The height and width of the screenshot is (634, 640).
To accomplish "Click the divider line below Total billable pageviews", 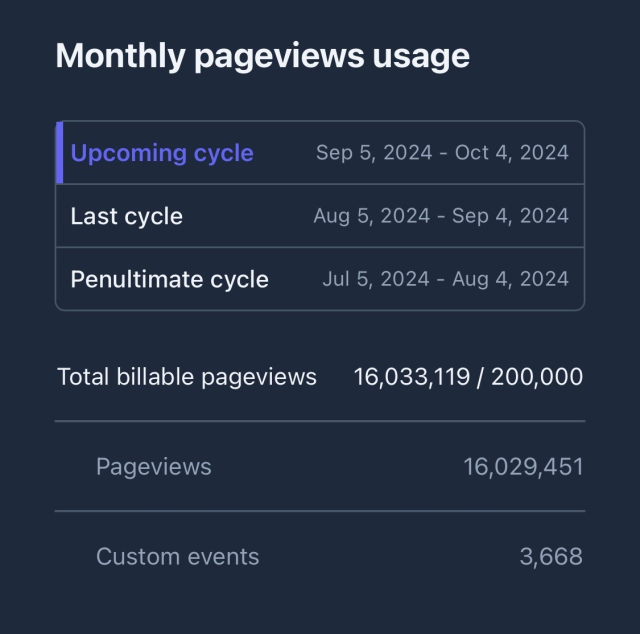I will [x=320, y=421].
